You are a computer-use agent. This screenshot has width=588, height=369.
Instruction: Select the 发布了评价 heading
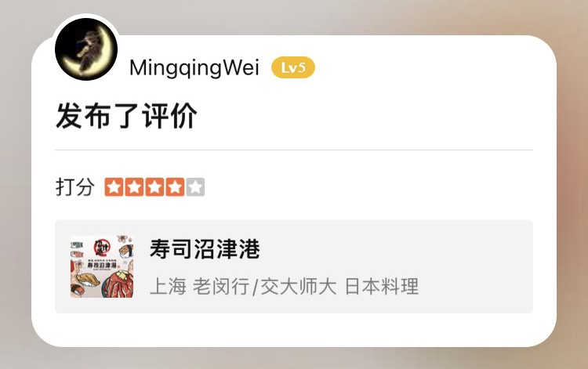(127, 116)
